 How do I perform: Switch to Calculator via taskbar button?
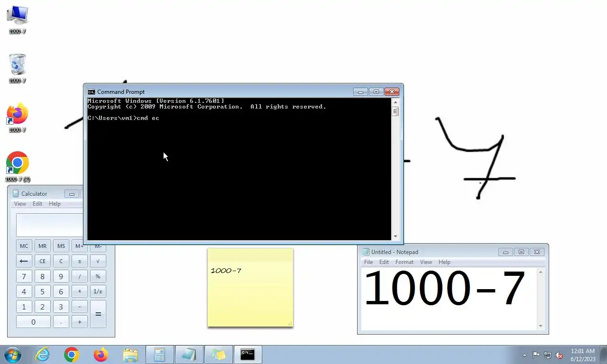tap(159, 355)
